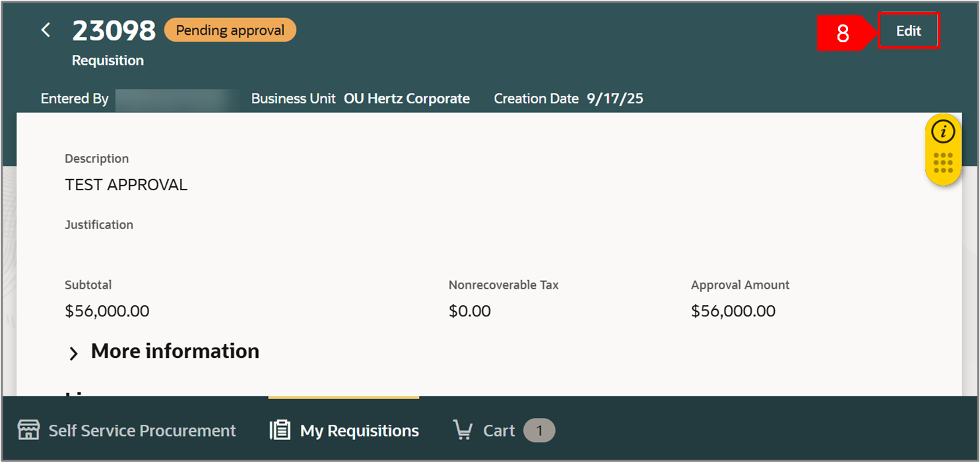The height and width of the screenshot is (463, 980).
Task: Click the Pending approval status badge
Action: point(230,30)
